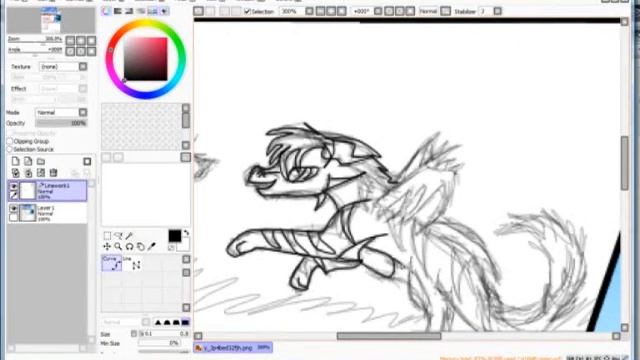
Task: Rotate view clockwise in navigator panel
Action: click(81, 51)
